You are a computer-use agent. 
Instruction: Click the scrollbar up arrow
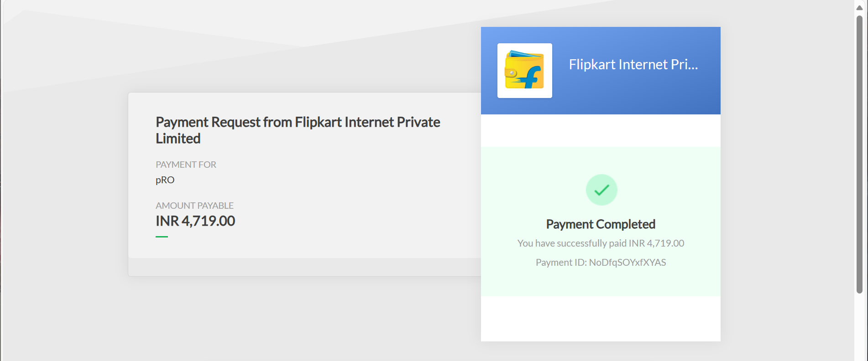pos(859,8)
